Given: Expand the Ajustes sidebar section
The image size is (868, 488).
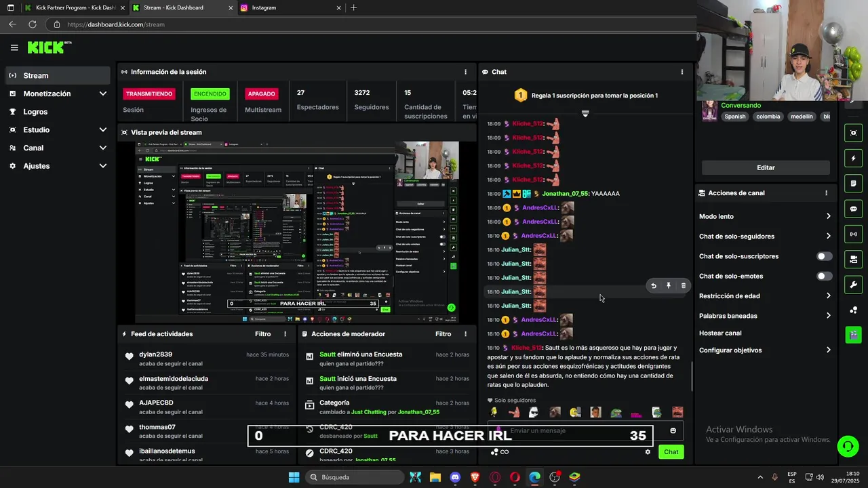Looking at the screenshot, I should [x=57, y=166].
